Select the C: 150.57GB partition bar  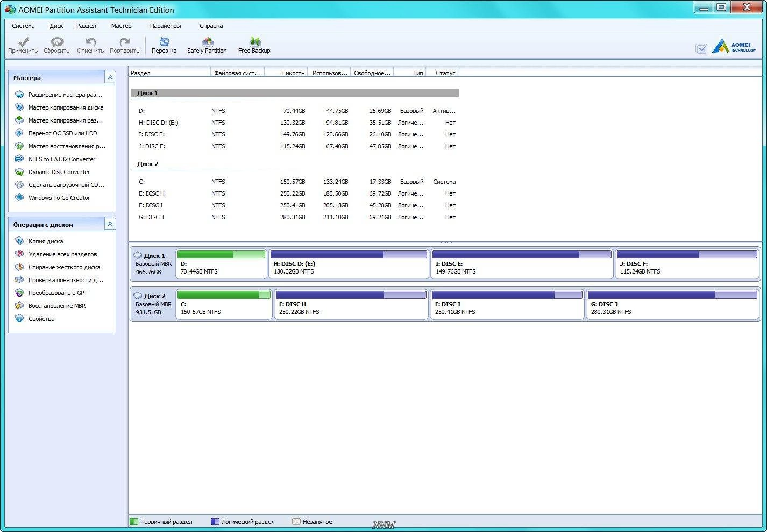[224, 304]
